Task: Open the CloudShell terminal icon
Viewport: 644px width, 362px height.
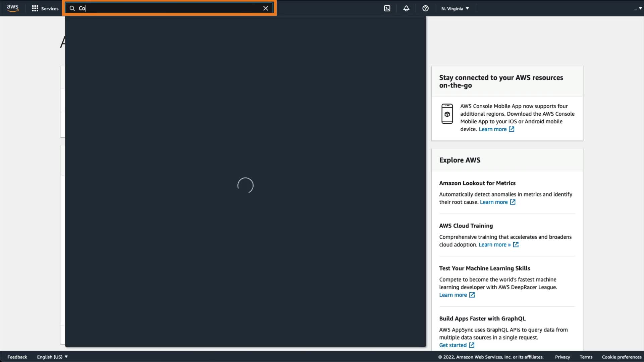Action: pos(387,8)
